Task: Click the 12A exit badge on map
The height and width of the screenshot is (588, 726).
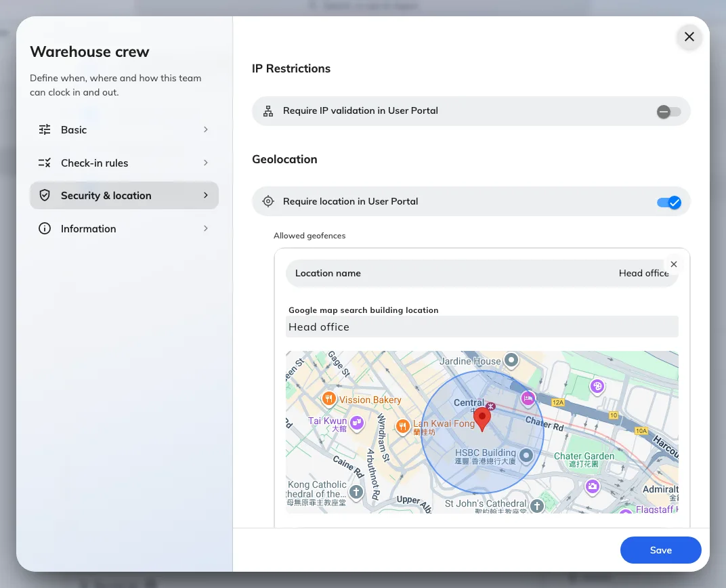Action: [x=559, y=402]
